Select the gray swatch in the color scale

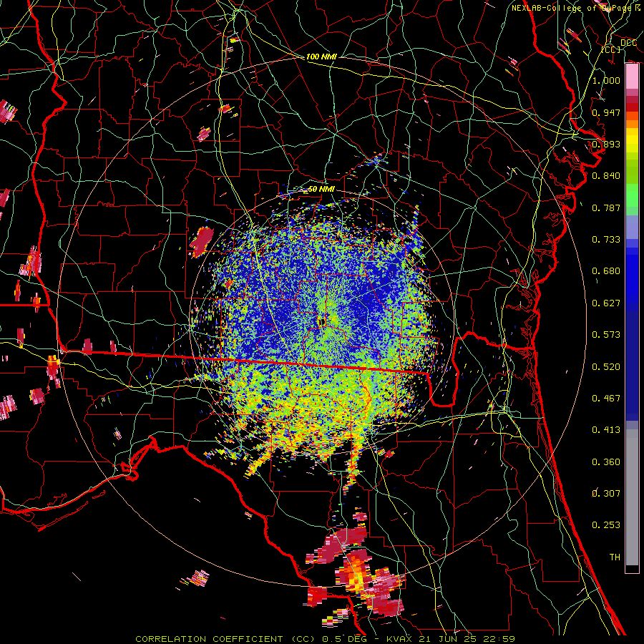point(632,497)
